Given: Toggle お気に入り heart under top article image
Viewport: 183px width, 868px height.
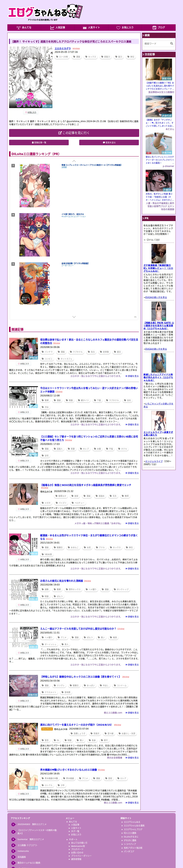Looking at the screenshot, I should (31, 112).
